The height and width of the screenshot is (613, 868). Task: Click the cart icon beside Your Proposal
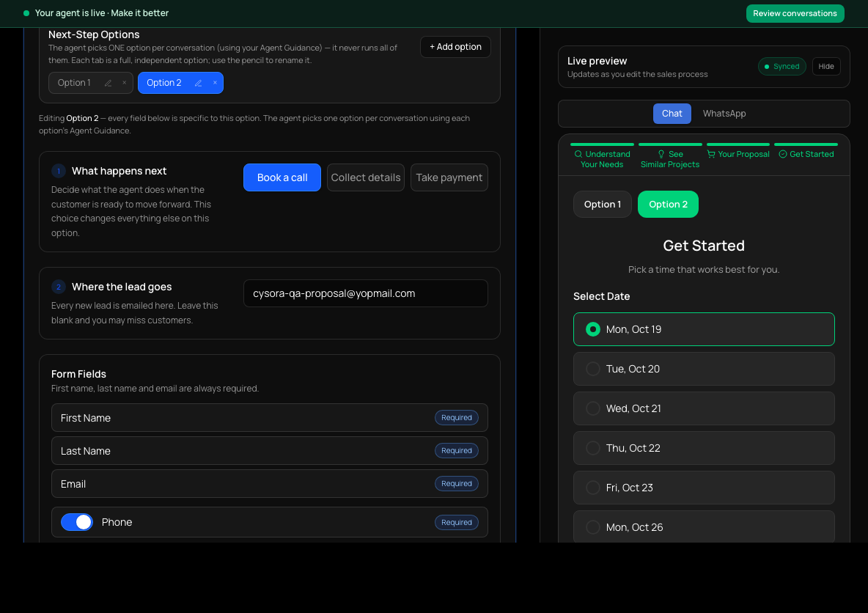point(711,154)
